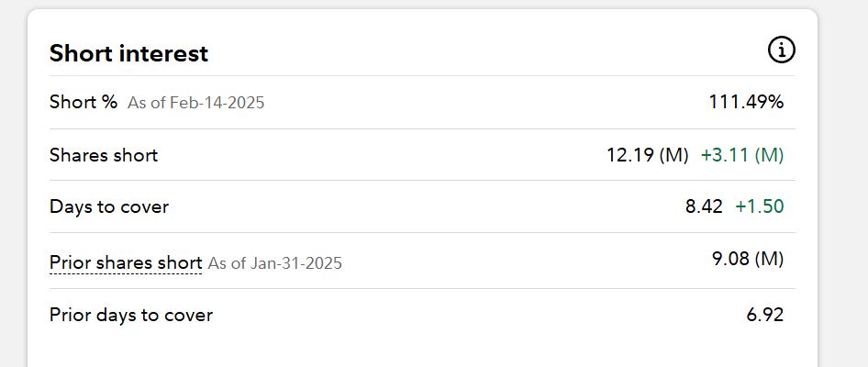Click the blank space right of the heading
868x367 pixels.
(x=486, y=52)
